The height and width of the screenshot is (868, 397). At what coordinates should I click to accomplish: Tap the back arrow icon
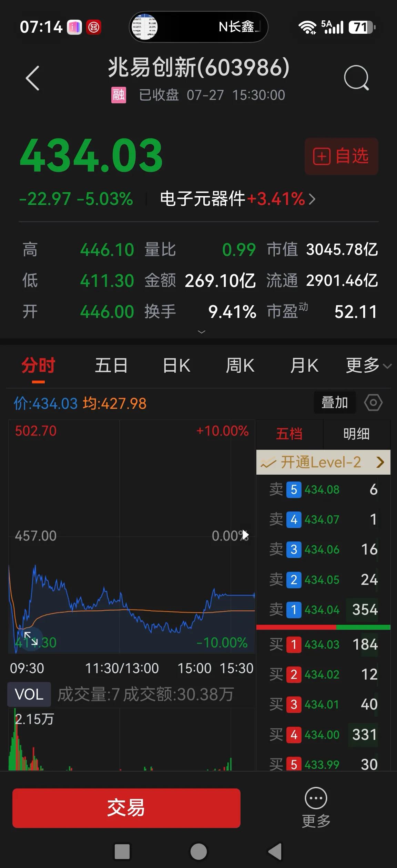(x=33, y=78)
